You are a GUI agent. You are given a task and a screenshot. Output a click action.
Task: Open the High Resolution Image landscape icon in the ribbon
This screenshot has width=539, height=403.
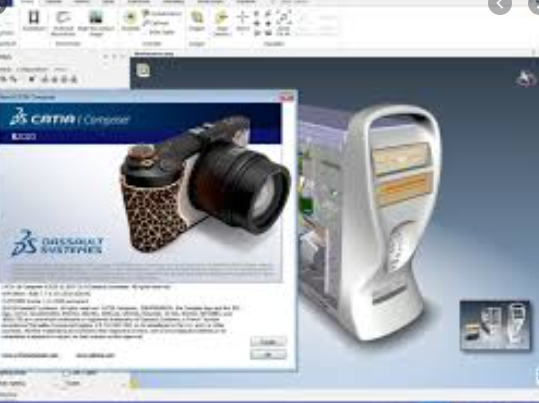[96, 17]
